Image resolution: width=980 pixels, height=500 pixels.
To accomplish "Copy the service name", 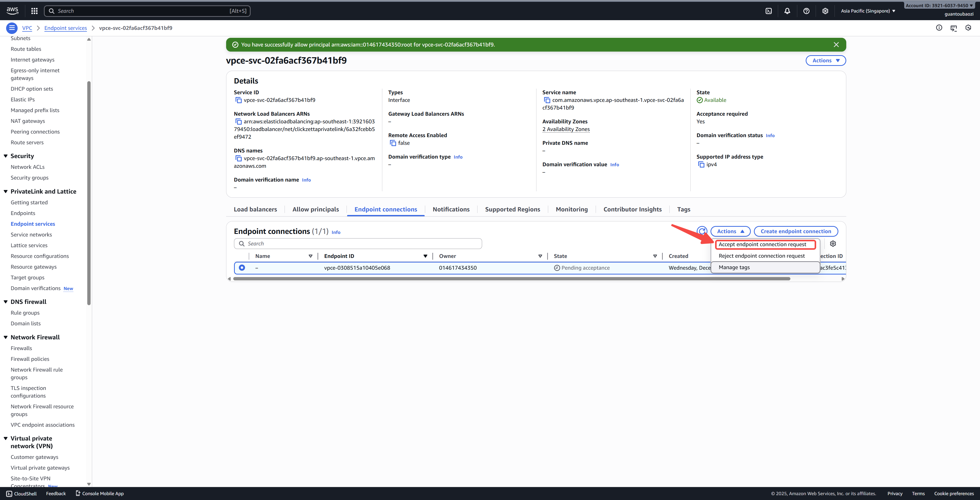I will [x=547, y=100].
